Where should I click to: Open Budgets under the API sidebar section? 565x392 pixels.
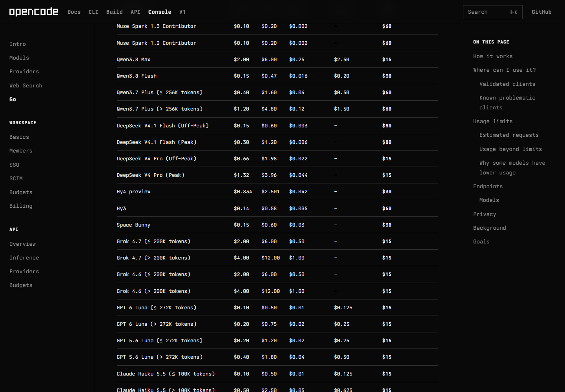pyautogui.click(x=21, y=285)
